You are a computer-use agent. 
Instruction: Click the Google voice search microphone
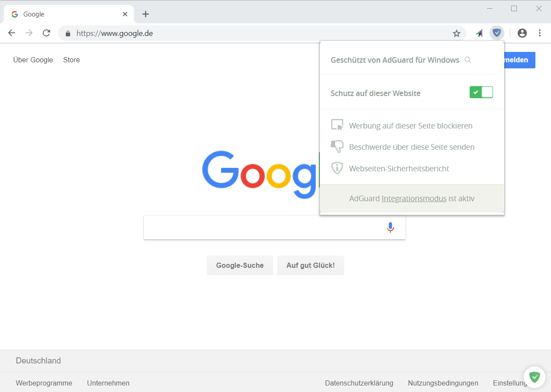(390, 227)
